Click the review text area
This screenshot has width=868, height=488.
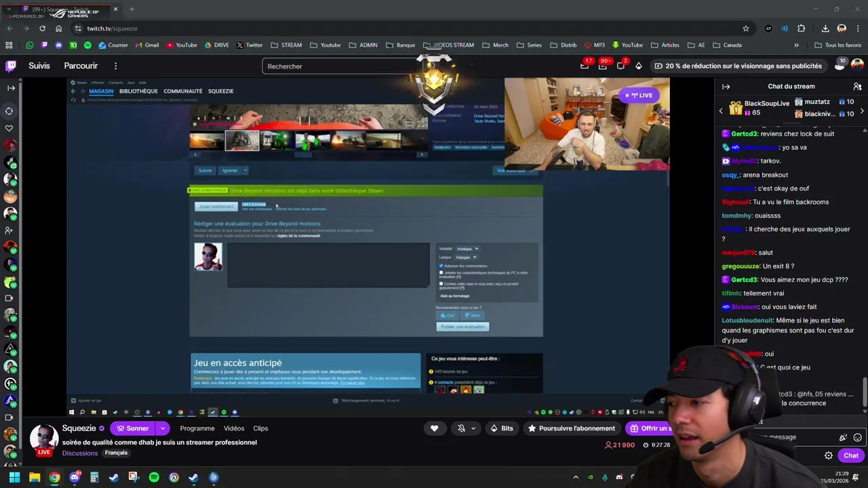pyautogui.click(x=328, y=265)
